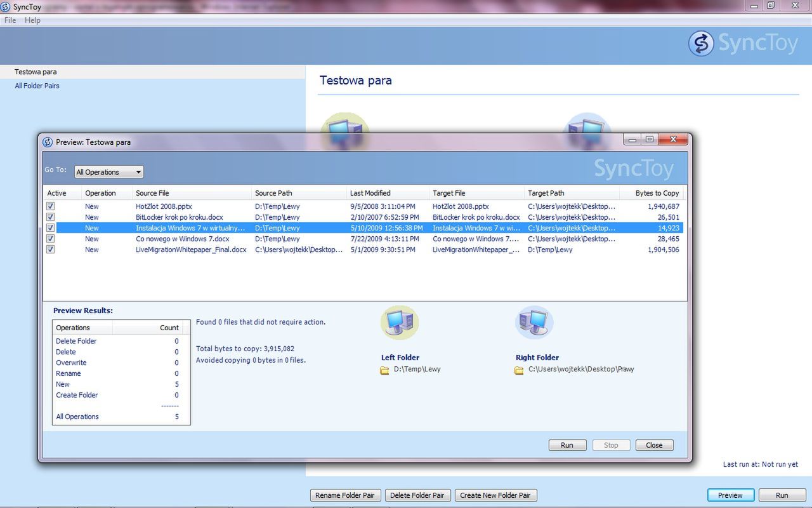Click the SyncToy icon in main window title bar
Image resolution: width=812 pixels, height=508 pixels.
(5, 7)
